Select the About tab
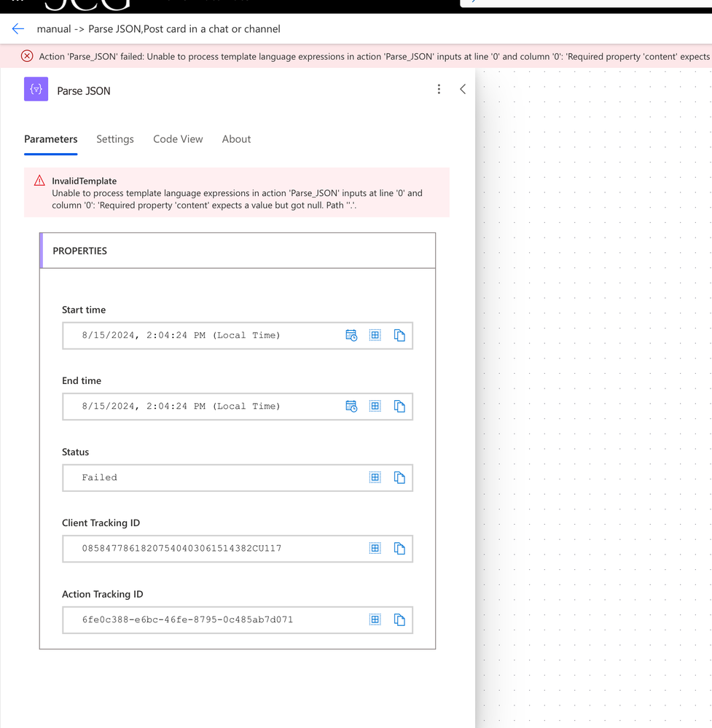This screenshot has height=728, width=712. 236,138
